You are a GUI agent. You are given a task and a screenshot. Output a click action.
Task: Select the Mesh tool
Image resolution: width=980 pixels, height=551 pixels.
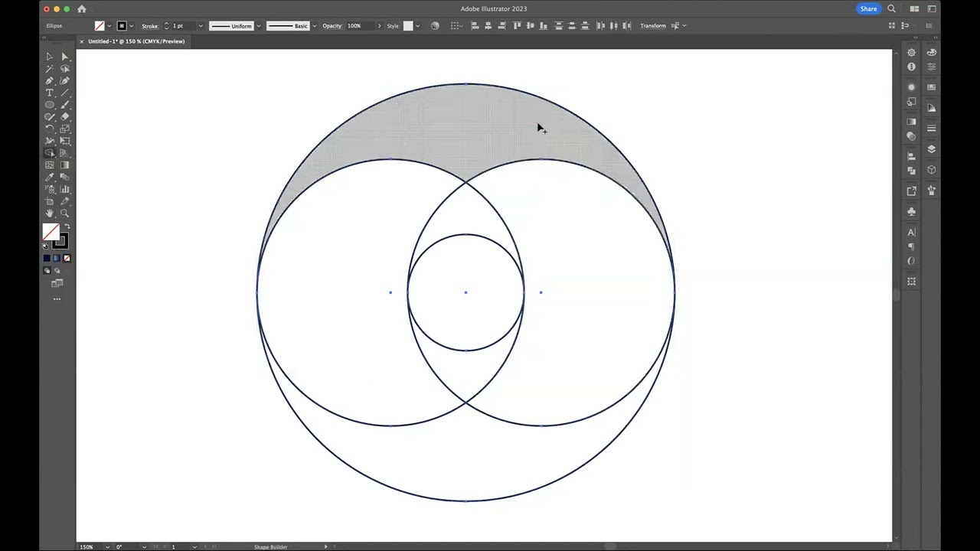click(x=50, y=165)
